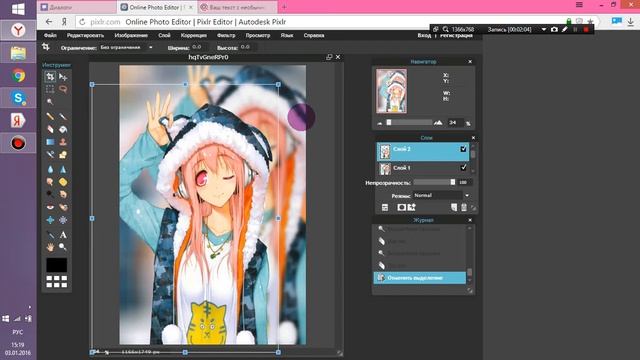Expand the recorder options dropdown arrow
Image resolution: width=640 pixels, height=360 pixels.
point(544,29)
